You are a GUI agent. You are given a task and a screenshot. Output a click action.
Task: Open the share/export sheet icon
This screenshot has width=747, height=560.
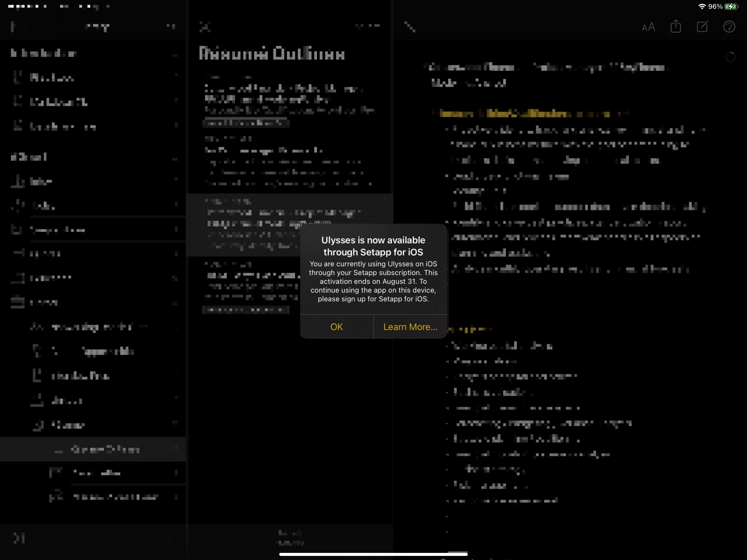676,27
